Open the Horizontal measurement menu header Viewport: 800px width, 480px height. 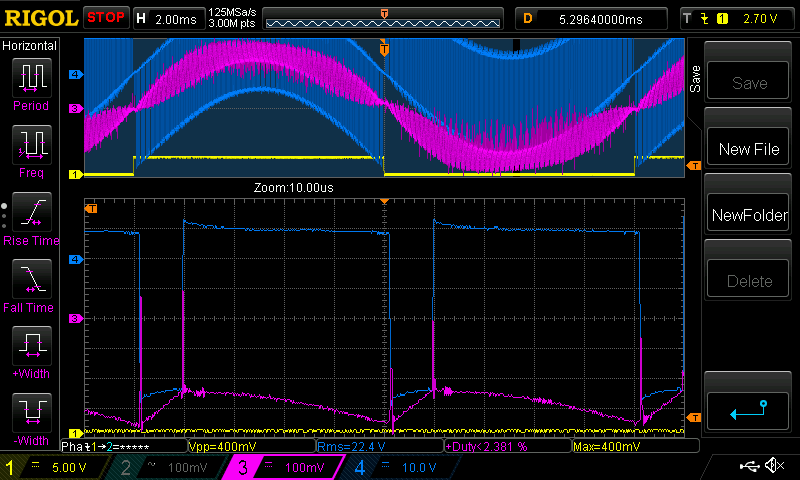(31, 46)
